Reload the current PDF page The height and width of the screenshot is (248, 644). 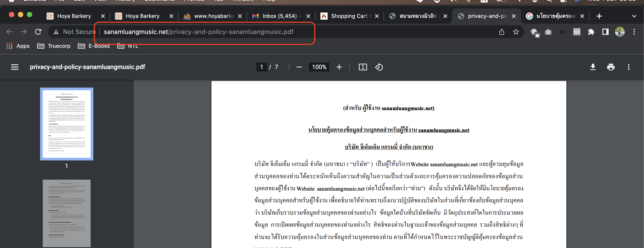pos(38,32)
